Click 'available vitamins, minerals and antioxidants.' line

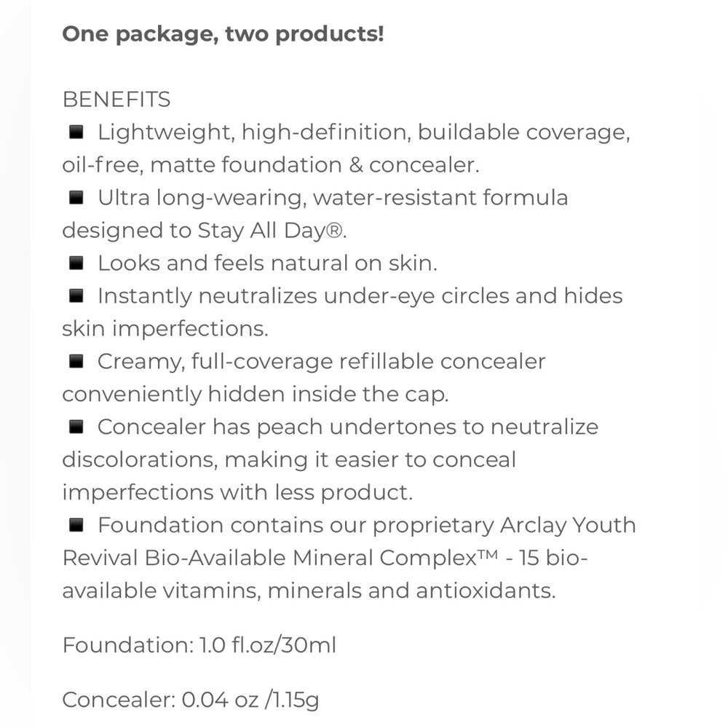(309, 591)
